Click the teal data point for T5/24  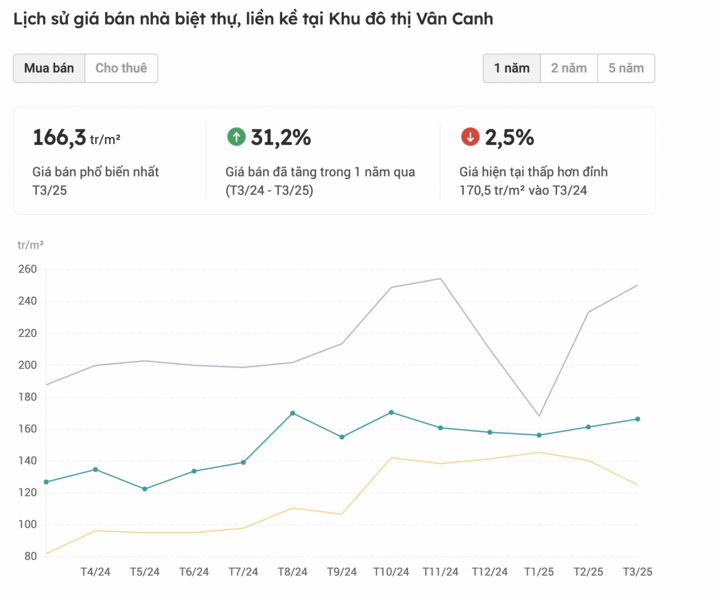(x=145, y=489)
